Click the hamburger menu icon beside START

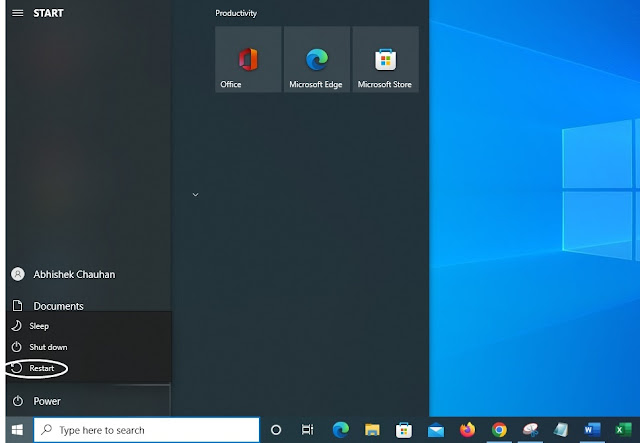coord(18,13)
